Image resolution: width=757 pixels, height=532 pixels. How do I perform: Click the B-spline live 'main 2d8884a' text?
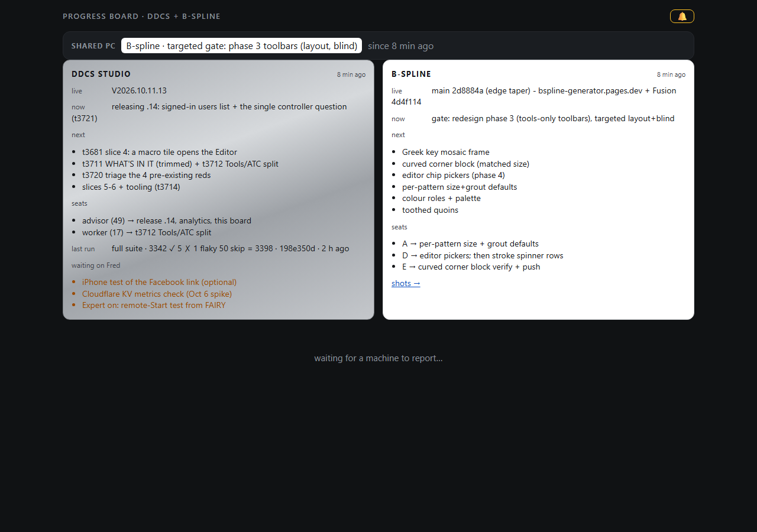click(x=457, y=90)
